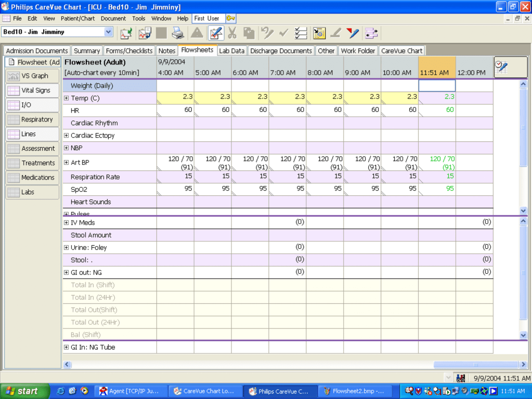Click the horizontal scrollbar right arrow

coord(523,365)
